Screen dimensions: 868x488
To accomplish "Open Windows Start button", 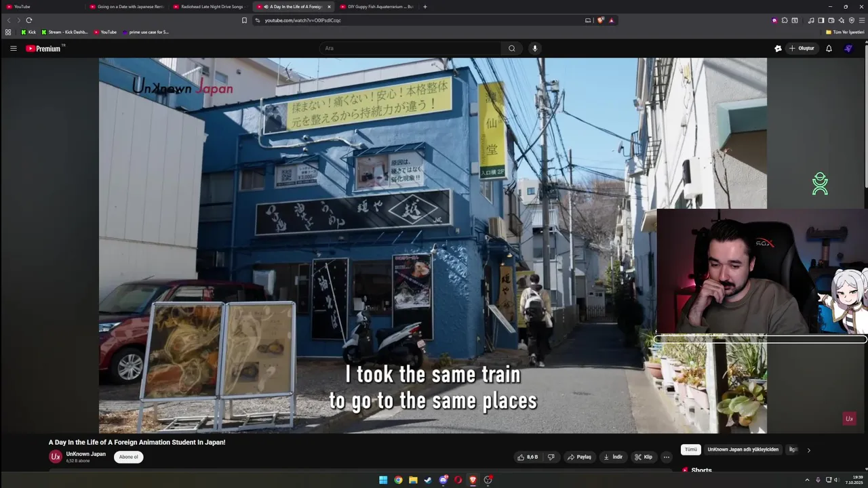I will [383, 480].
